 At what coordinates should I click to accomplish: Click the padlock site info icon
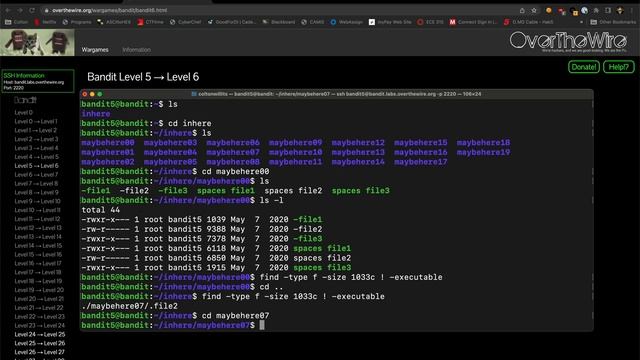[x=47, y=10]
